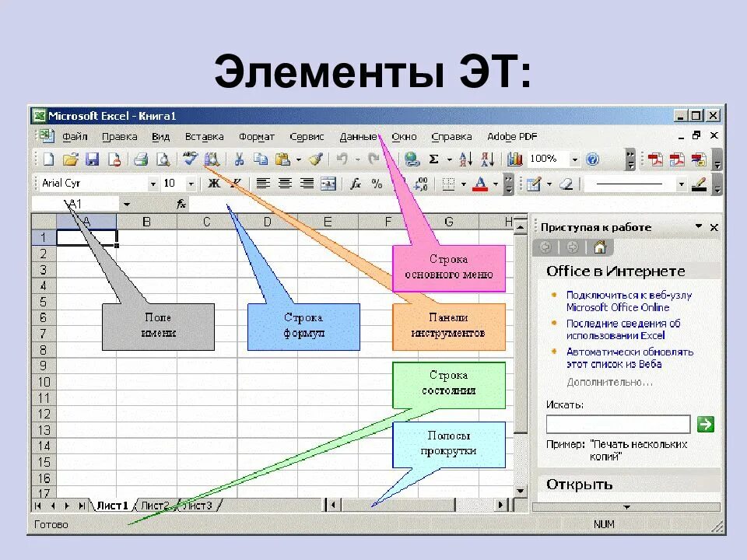Open the font size 10 dropdown
The height and width of the screenshot is (560, 747).
click(191, 184)
